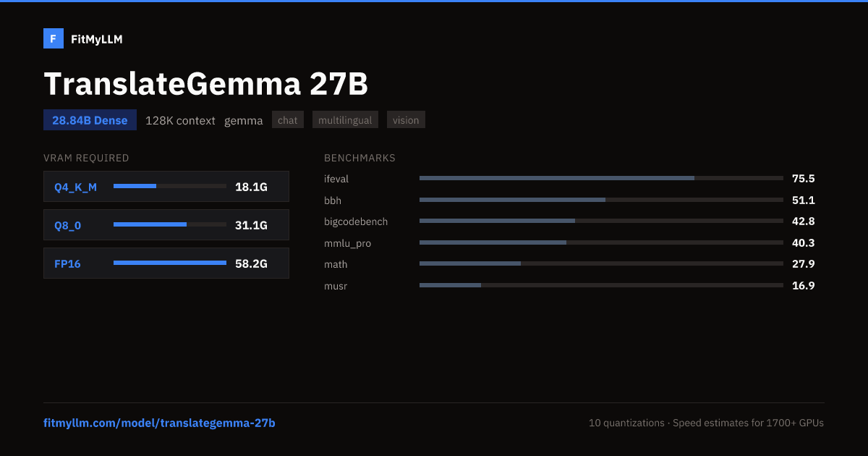Screen dimensions: 868x456
Task: Click the Q4_K_M VRAM usage bar
Action: [x=170, y=186]
